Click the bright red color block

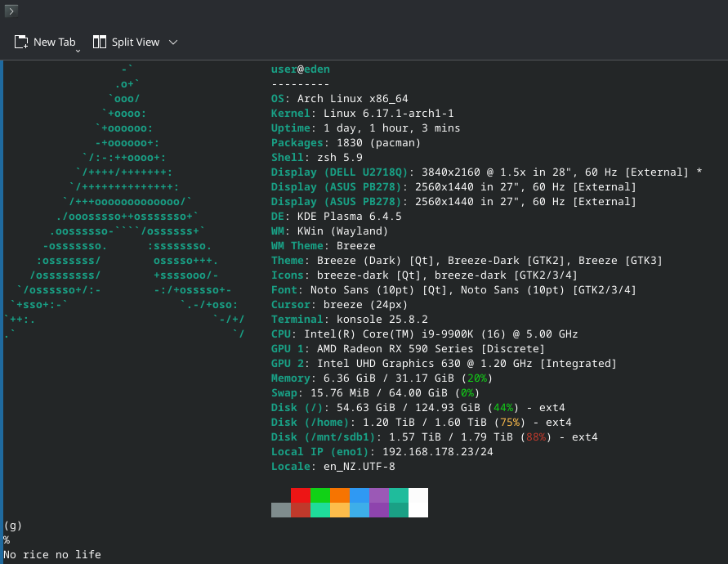coord(301,495)
